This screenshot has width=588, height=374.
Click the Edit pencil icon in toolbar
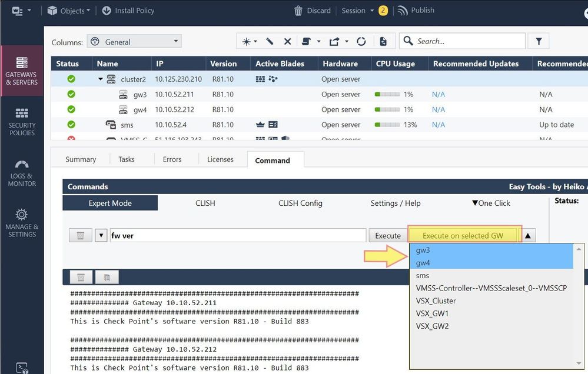270,41
